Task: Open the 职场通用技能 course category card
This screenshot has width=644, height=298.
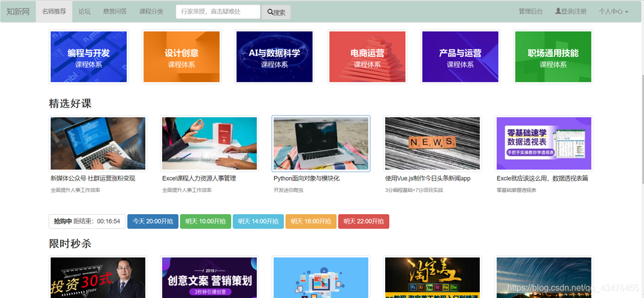Action: (553, 56)
